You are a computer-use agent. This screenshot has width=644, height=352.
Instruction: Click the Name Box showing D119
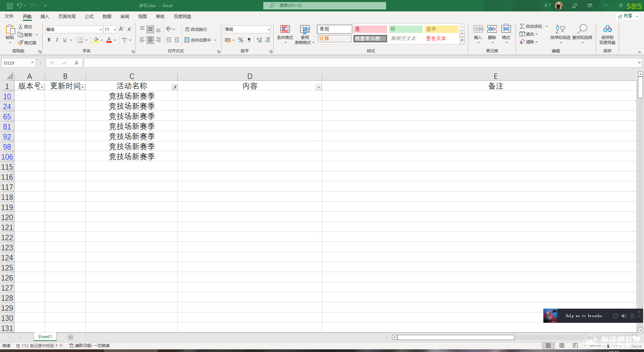pos(17,63)
